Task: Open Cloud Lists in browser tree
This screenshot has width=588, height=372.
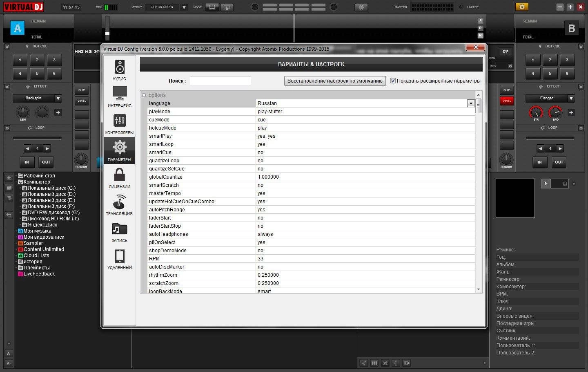Action: (36, 255)
